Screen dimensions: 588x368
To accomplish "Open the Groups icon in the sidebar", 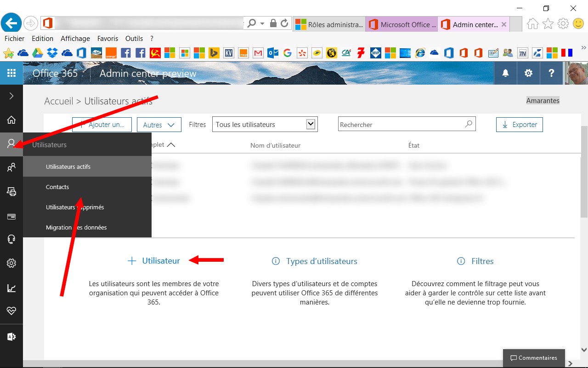I will pyautogui.click(x=11, y=168).
